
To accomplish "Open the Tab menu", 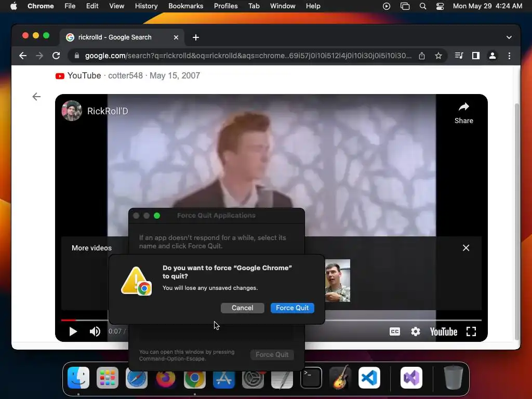I will tap(254, 6).
